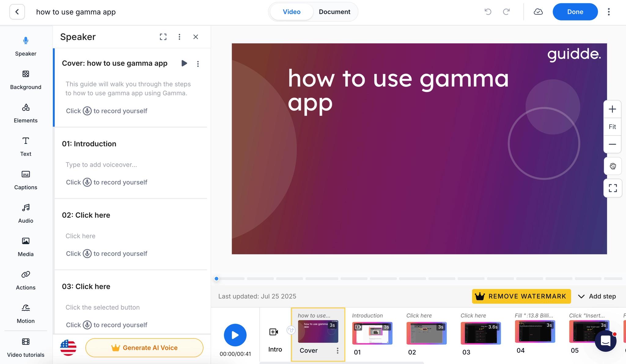Select the Cover slide thumbnail
Viewport: 626px width, 364px height.
(318, 331)
